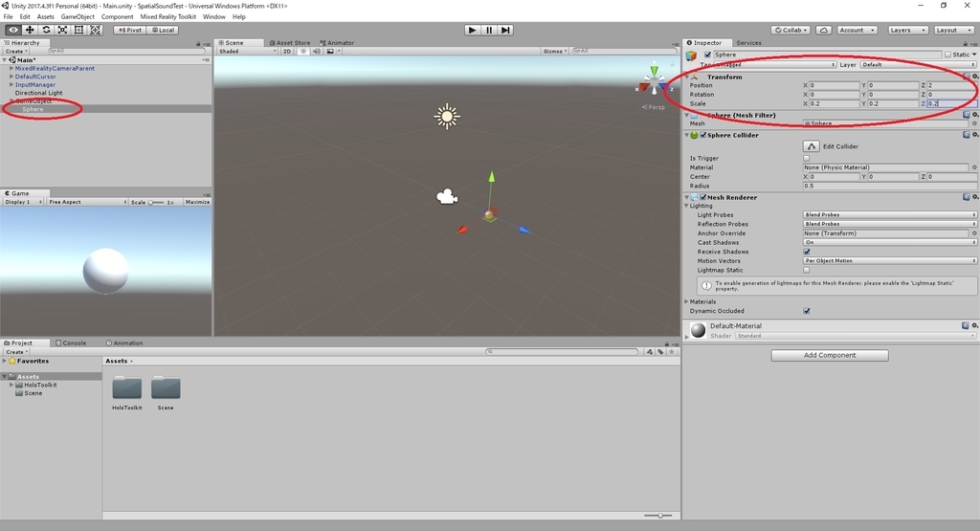Toggle the Dynamic Occluded checkbox
The width and height of the screenshot is (980, 531).
click(806, 311)
